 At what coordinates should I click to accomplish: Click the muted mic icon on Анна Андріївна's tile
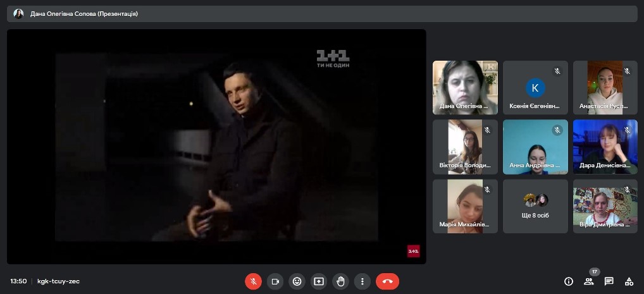point(557,130)
